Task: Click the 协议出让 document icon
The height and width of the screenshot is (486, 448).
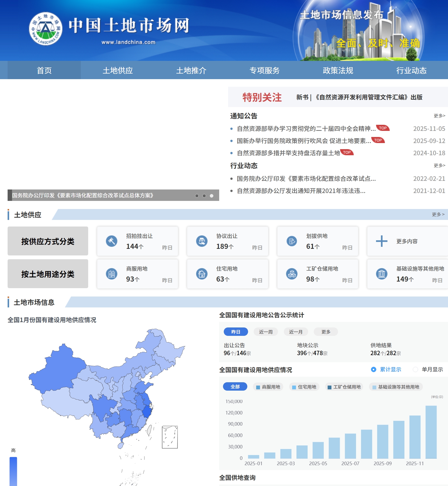Action: click(x=201, y=241)
